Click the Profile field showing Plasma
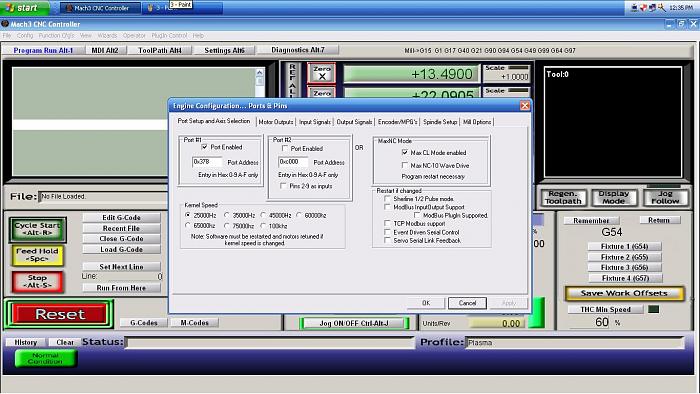The height and width of the screenshot is (394, 700). pyautogui.click(x=575, y=343)
